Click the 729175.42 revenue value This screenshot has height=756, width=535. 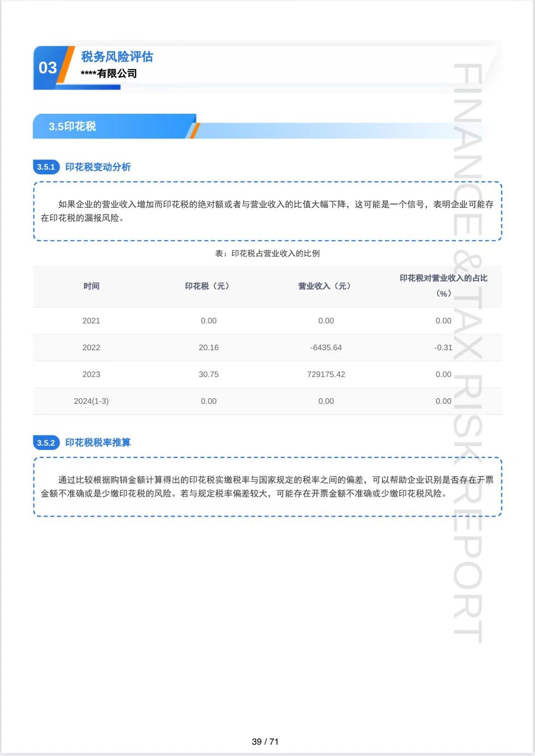[326, 374]
